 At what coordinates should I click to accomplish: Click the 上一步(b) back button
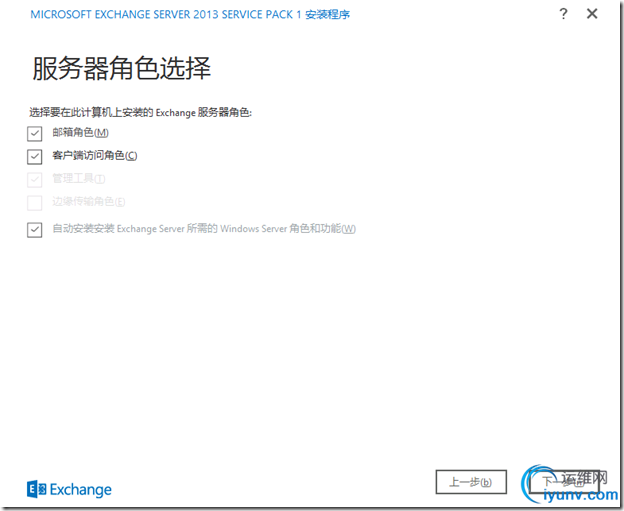click(471, 482)
